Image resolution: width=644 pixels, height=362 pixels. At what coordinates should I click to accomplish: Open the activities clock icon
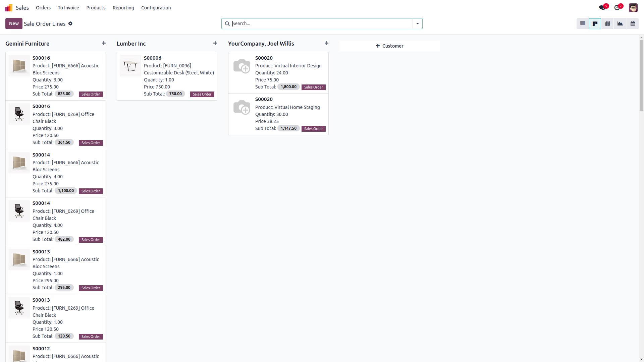tap(617, 8)
